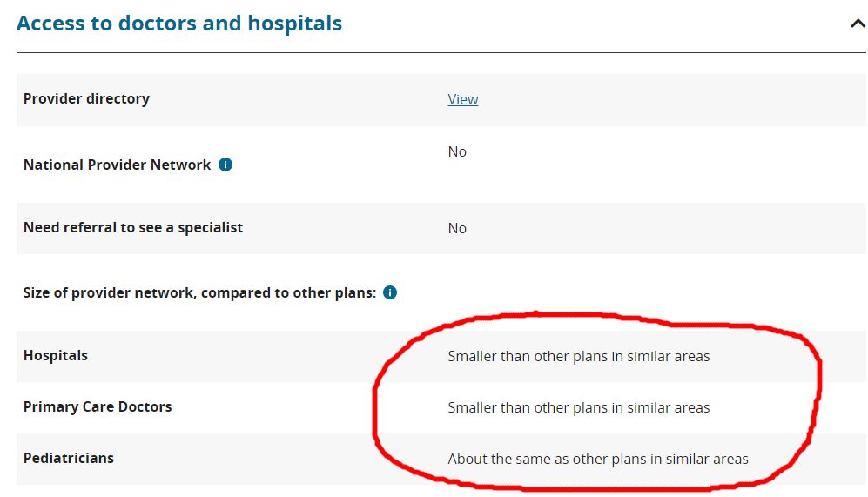Click Need referral to see a specialist label

coord(133,227)
